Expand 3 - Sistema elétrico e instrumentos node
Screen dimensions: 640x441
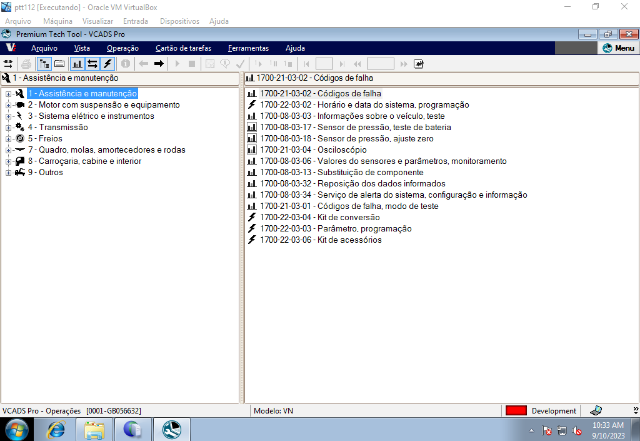point(8,116)
